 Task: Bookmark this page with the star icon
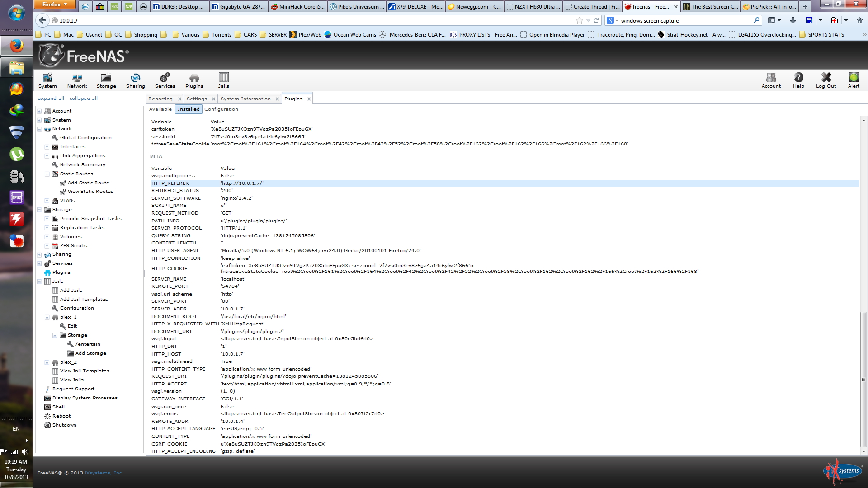579,20
